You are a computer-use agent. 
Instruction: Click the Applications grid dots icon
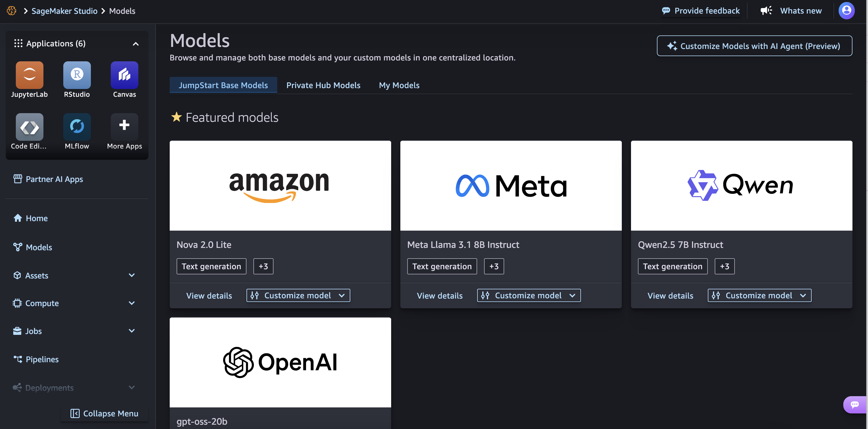(18, 43)
